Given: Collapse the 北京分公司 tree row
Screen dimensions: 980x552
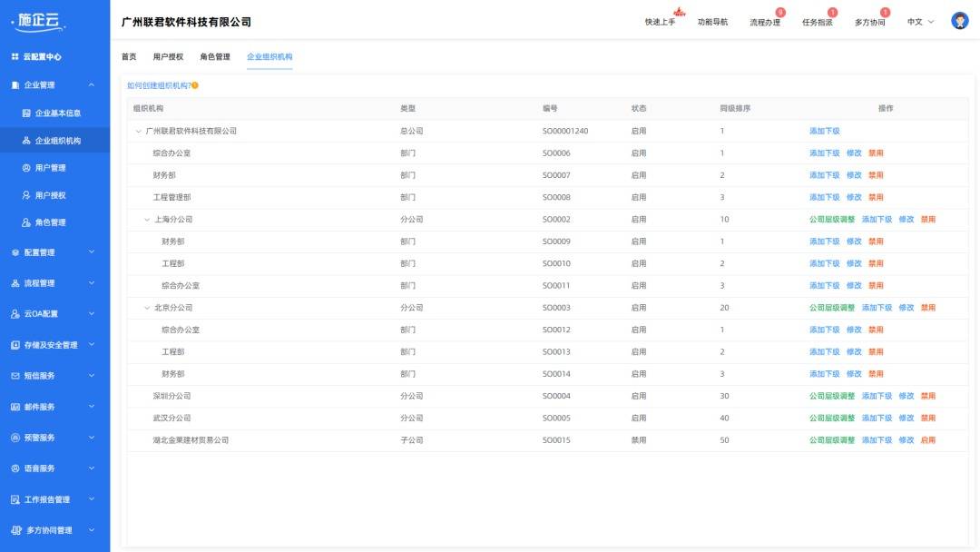Looking at the screenshot, I should (x=148, y=308).
